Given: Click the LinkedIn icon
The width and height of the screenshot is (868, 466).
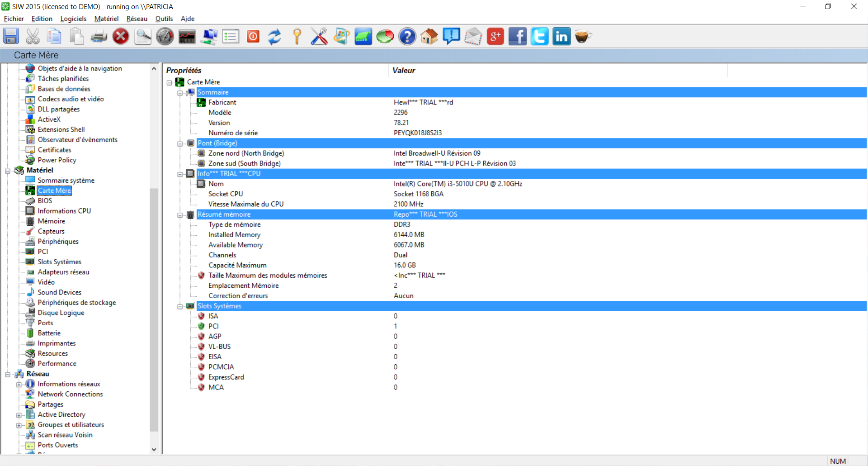Looking at the screenshot, I should pyautogui.click(x=561, y=36).
